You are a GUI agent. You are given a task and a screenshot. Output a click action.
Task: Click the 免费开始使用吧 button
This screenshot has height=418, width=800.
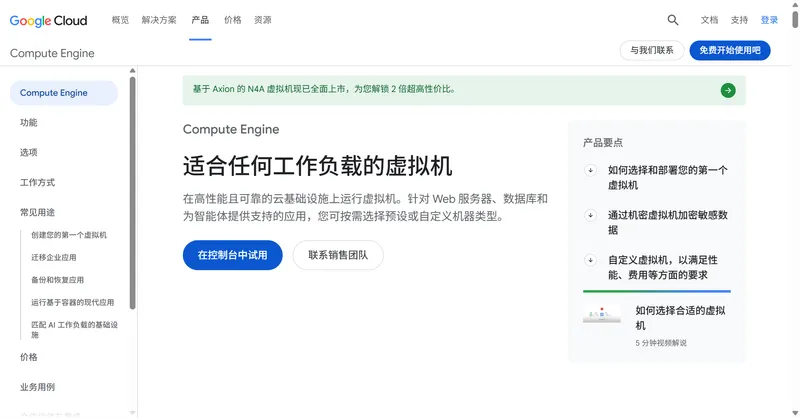pos(730,50)
